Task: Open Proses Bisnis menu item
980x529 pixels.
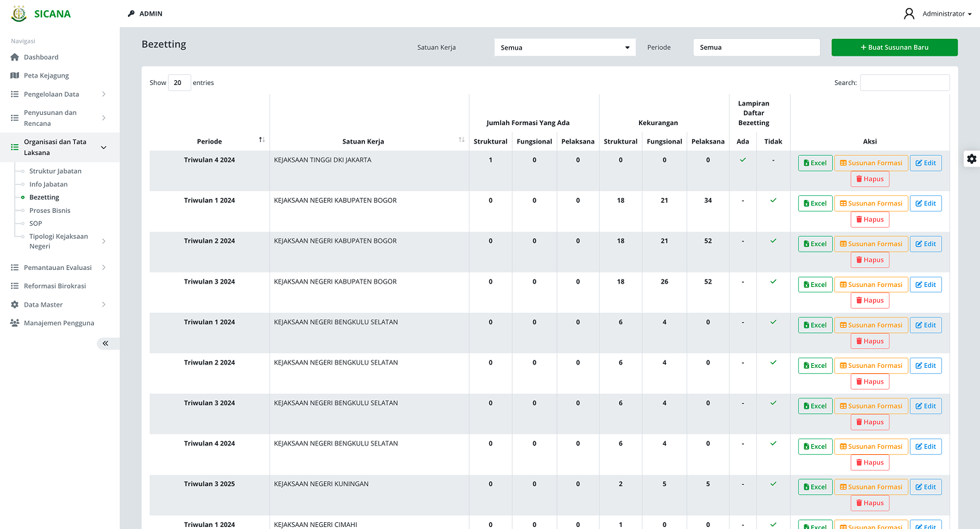Action: click(x=50, y=211)
